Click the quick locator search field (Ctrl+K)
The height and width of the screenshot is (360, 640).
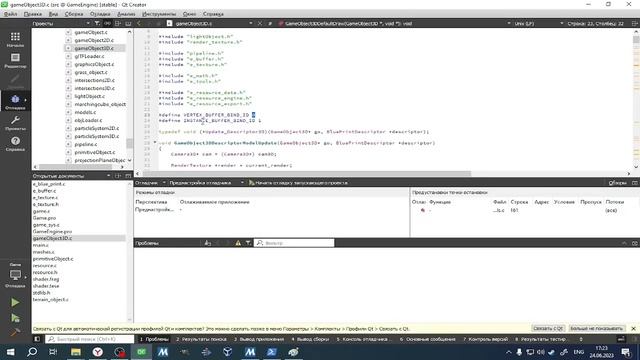[x=89, y=339]
